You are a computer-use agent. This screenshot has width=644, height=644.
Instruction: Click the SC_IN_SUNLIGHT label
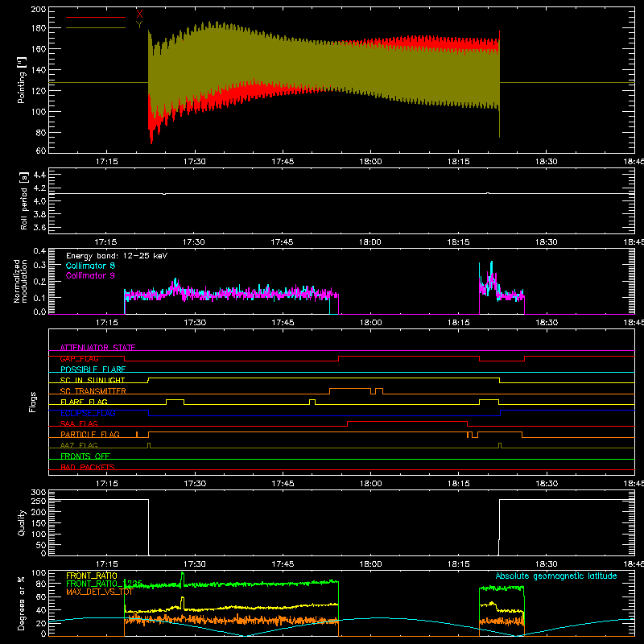point(93,380)
